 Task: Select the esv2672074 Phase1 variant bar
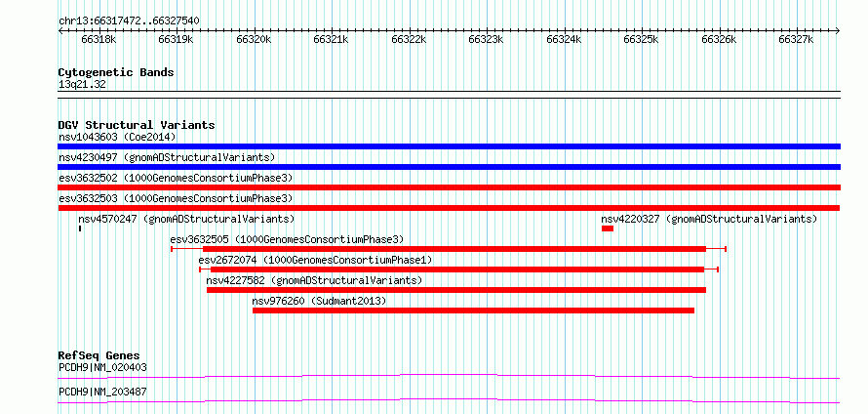click(x=459, y=269)
